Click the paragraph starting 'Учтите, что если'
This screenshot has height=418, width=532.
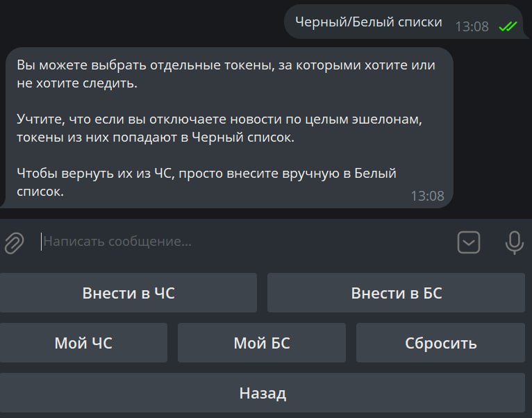point(219,128)
